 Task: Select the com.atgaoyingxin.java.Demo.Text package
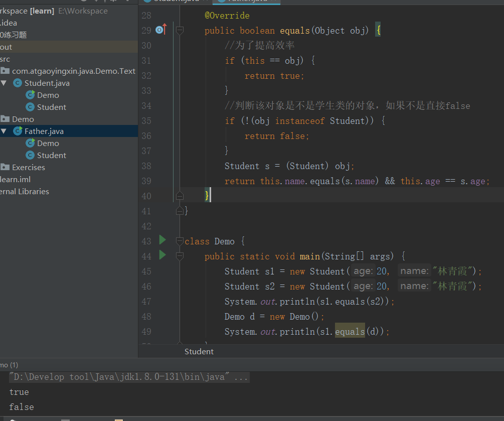tap(74, 71)
